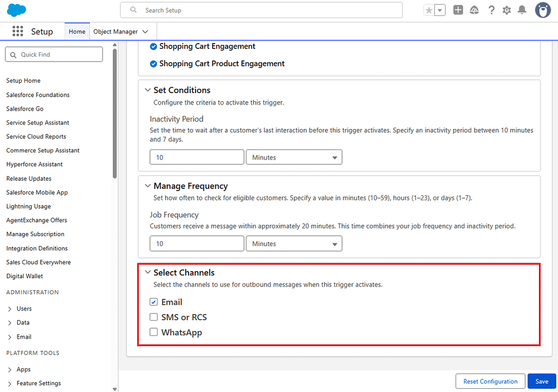Open Salesforce Foundations in sidebar
This screenshot has width=558, height=392.
click(38, 95)
